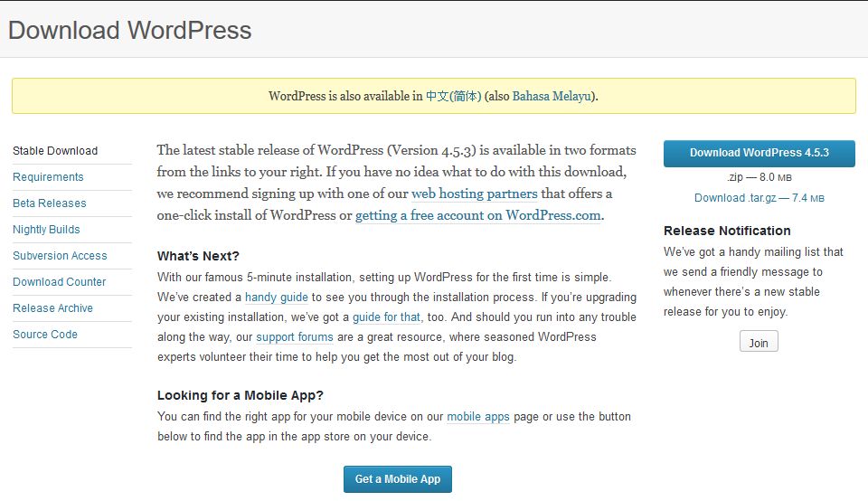Click the What's Next? heading
The image size is (868, 501).
tap(198, 256)
